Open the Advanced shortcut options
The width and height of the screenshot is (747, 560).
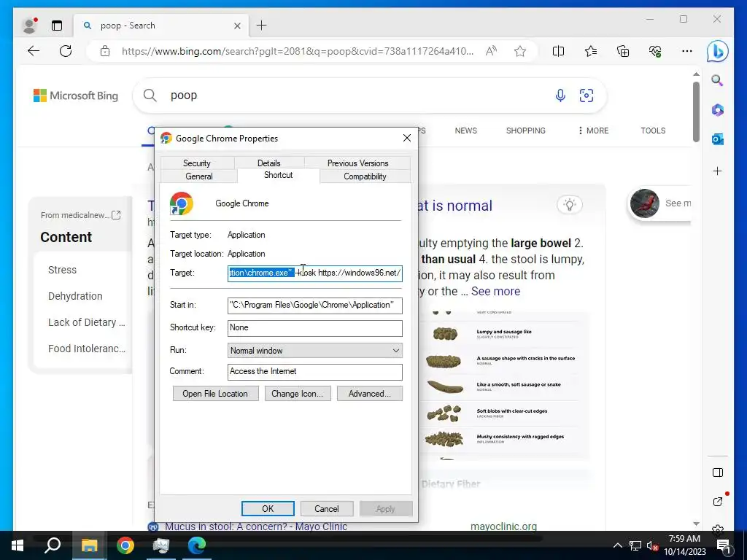[370, 393]
